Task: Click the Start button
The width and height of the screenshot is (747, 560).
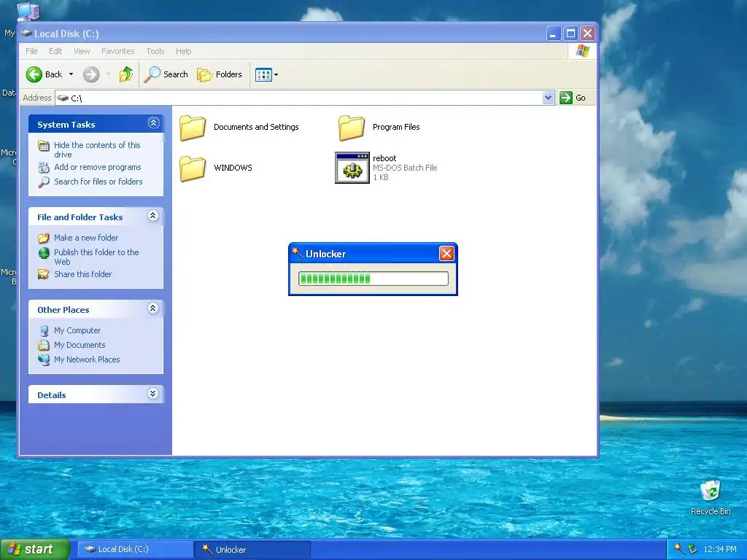Action: (35, 549)
